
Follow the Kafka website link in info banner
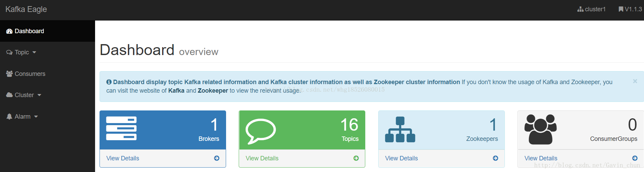click(x=176, y=91)
